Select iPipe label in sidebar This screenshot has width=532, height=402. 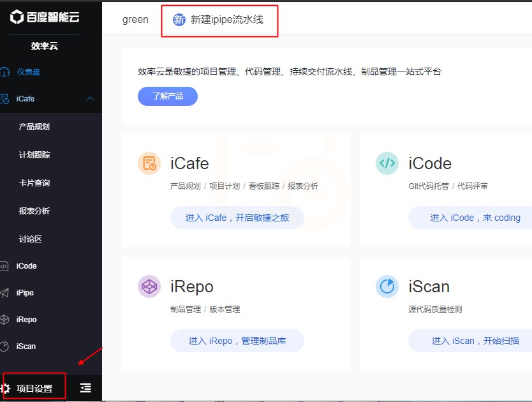click(25, 293)
